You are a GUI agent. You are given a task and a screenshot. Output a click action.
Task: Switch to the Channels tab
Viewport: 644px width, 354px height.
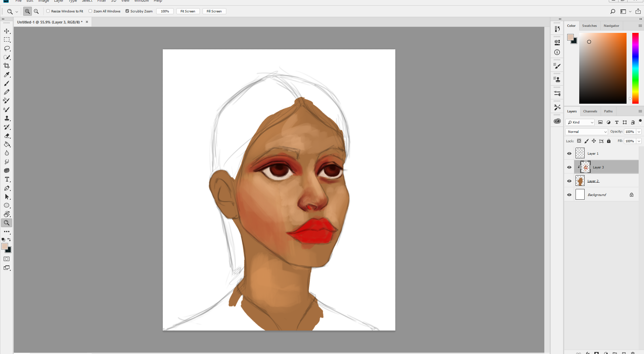[x=590, y=111]
